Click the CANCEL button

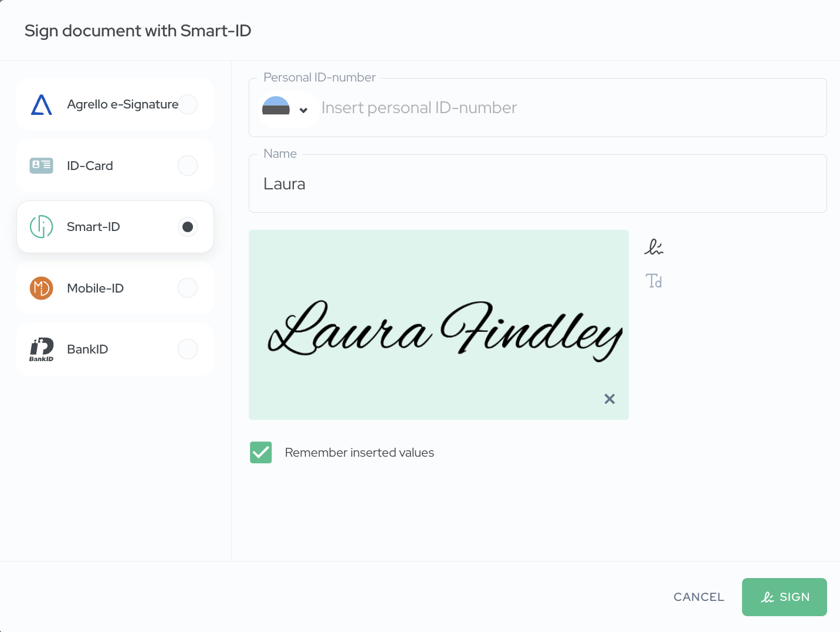tap(699, 597)
